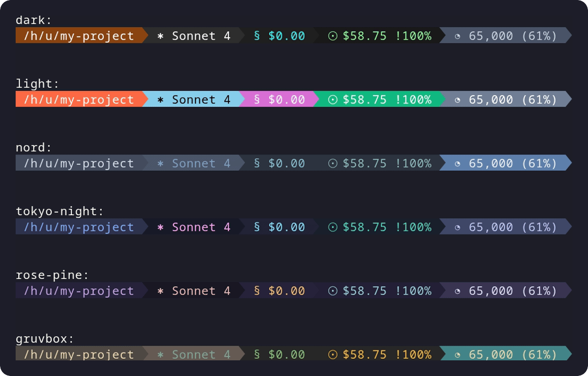Click the asterisk icon in the nord row
Image resolution: width=588 pixels, height=376 pixels.
point(161,164)
